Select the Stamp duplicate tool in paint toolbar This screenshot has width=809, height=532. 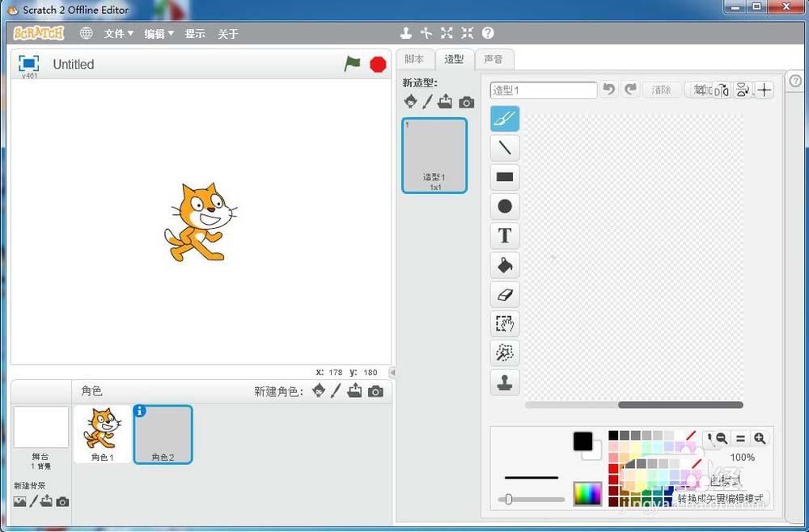point(505,382)
